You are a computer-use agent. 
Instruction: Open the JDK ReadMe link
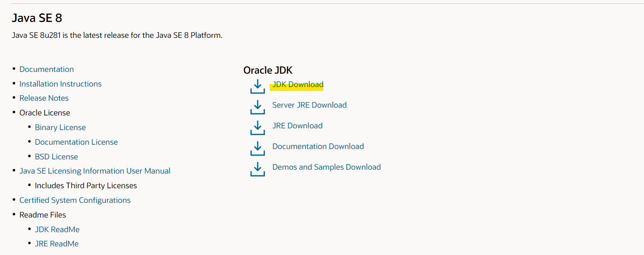point(57,230)
